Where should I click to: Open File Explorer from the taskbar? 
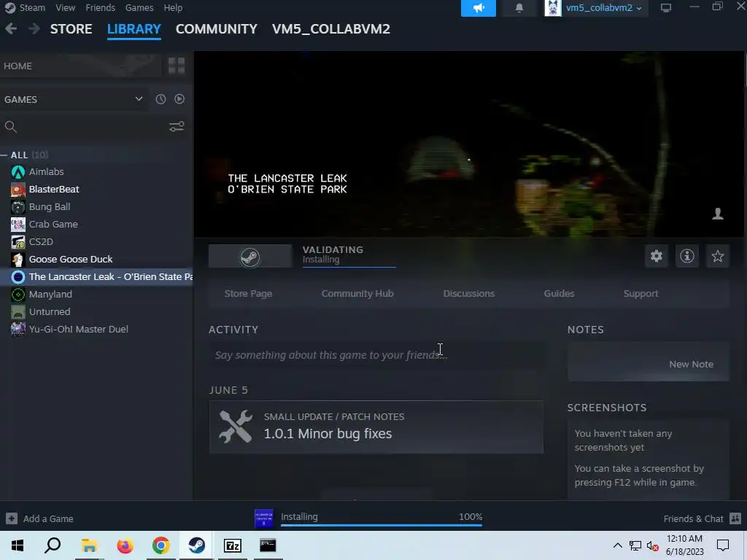click(89, 545)
